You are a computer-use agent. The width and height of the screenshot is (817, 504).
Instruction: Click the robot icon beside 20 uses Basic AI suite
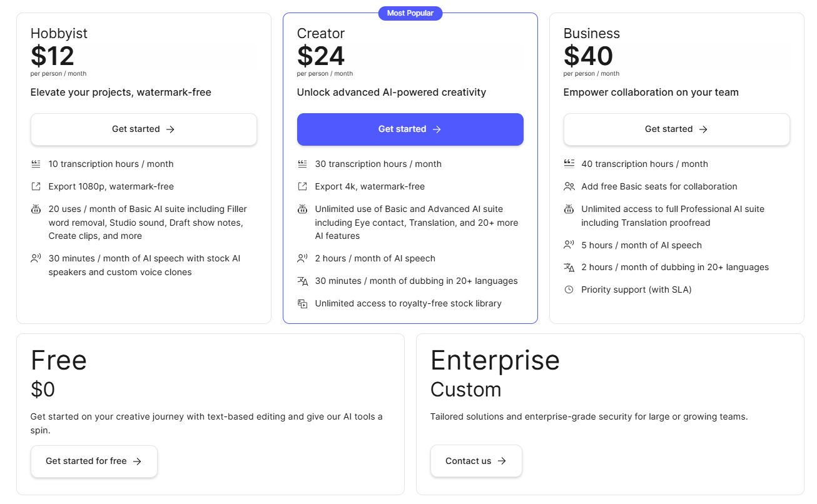(36, 209)
